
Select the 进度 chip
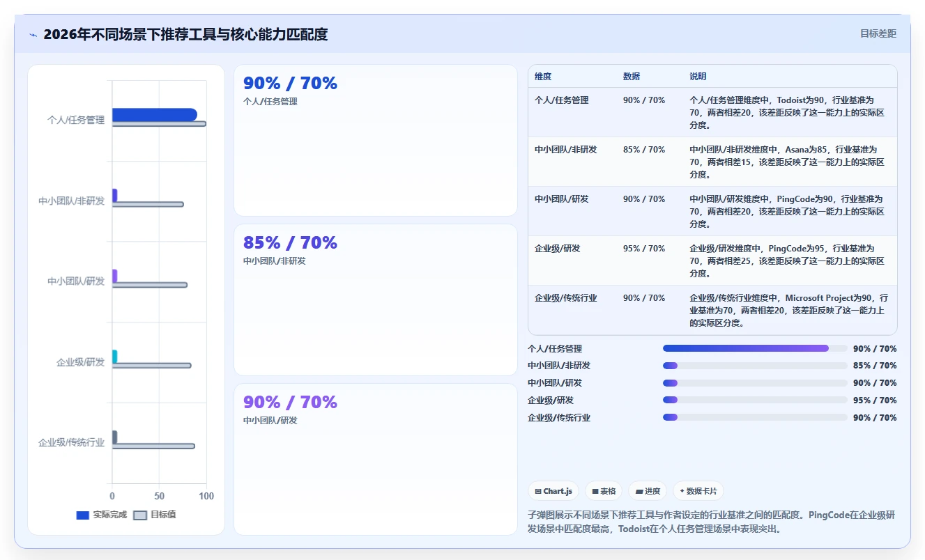click(648, 491)
